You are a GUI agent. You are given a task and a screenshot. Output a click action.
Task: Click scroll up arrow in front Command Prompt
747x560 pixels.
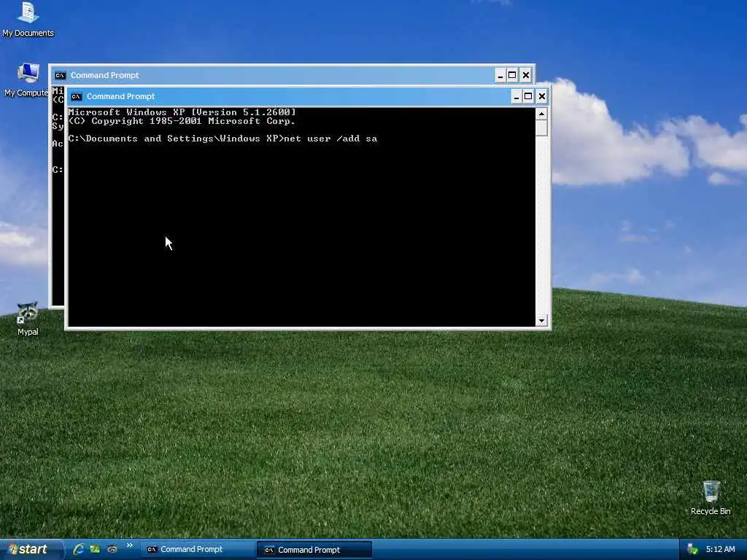[x=541, y=114]
